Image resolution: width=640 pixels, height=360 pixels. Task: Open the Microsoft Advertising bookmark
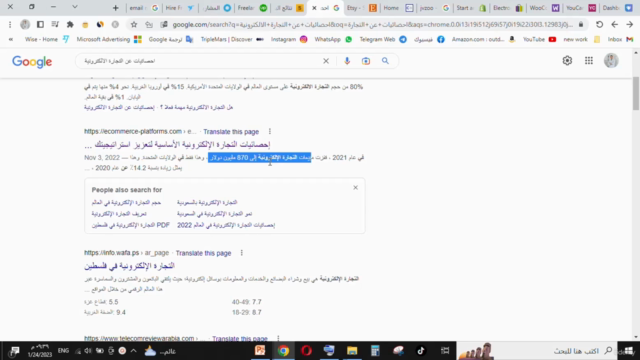(x=109, y=39)
